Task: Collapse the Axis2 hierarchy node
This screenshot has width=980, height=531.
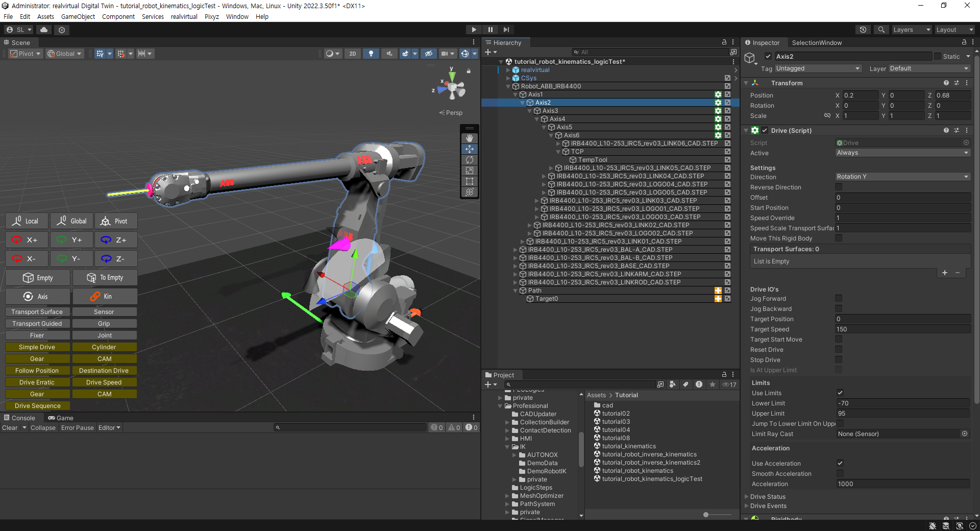Action: pos(522,103)
